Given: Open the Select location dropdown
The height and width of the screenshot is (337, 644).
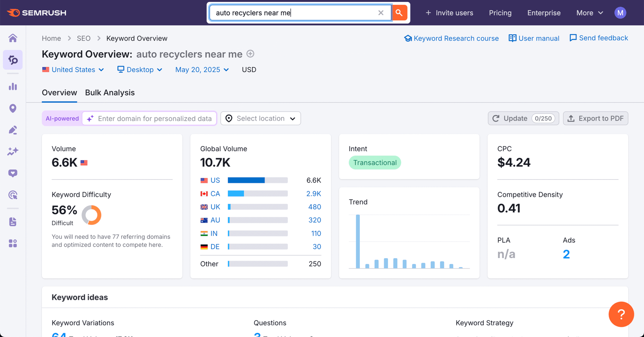Looking at the screenshot, I should pos(261,119).
